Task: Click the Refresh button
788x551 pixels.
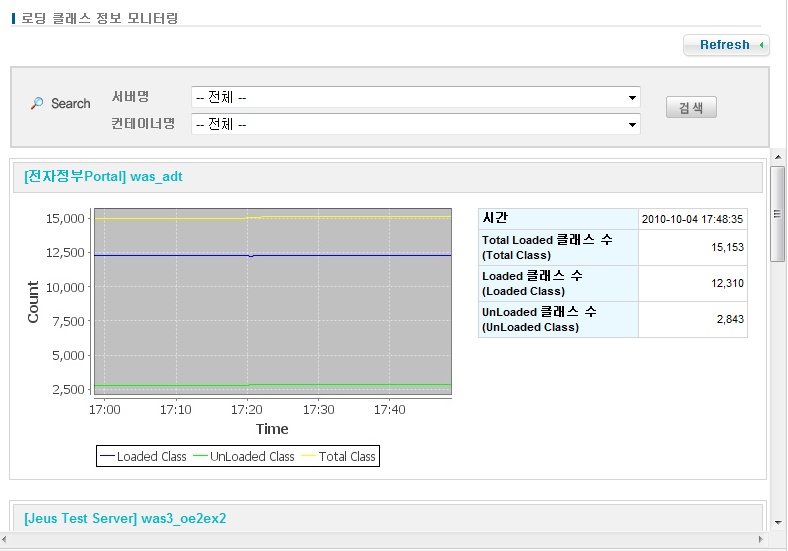Action: pos(725,45)
